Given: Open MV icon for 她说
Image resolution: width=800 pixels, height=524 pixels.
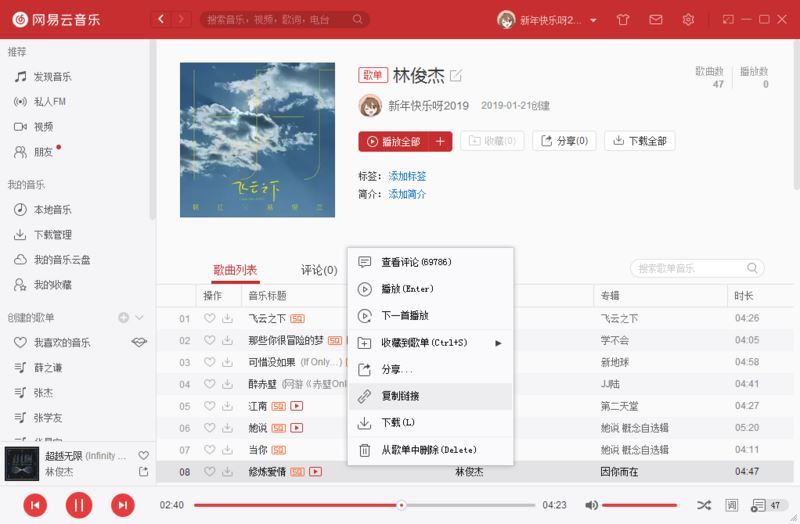Looking at the screenshot, I should [x=297, y=428].
